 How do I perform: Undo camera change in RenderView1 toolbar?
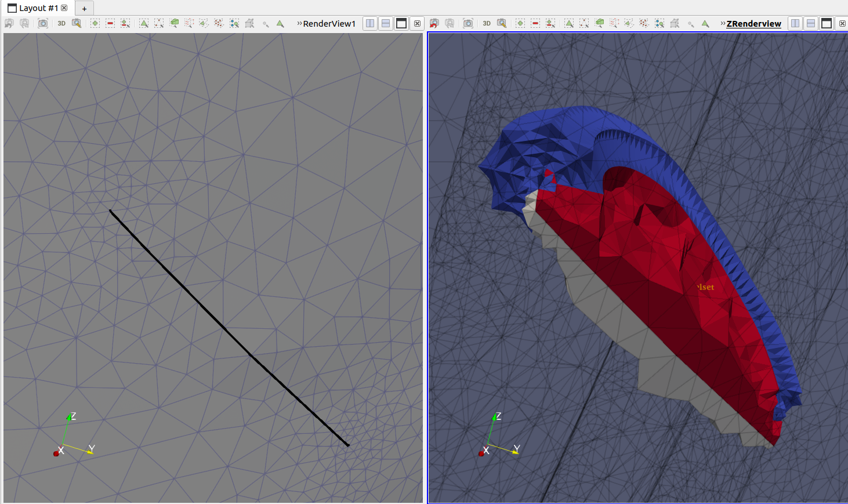click(x=9, y=23)
